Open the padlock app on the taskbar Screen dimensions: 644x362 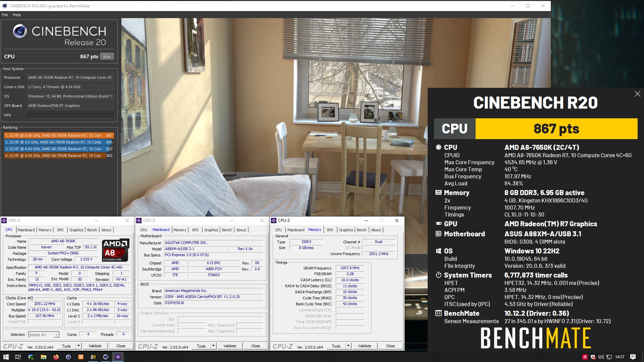(x=68, y=357)
